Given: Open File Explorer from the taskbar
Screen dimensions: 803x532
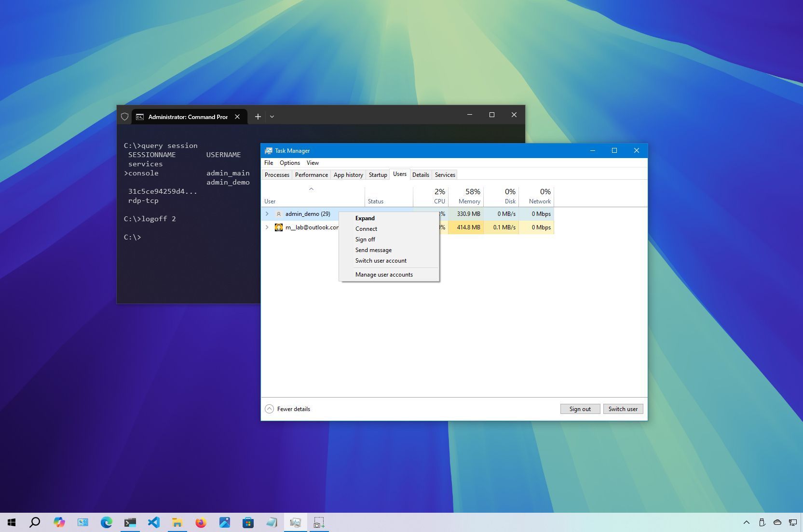Looking at the screenshot, I should click(x=177, y=522).
